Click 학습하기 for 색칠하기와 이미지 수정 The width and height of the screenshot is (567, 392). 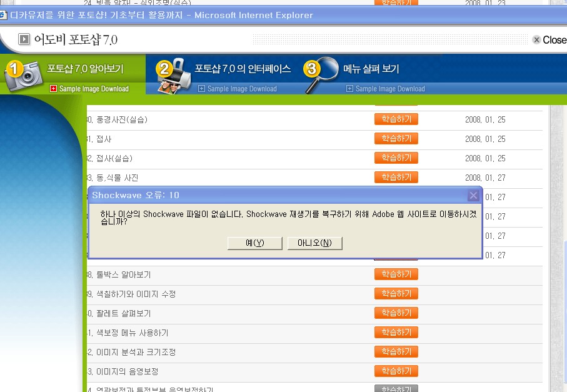396,294
